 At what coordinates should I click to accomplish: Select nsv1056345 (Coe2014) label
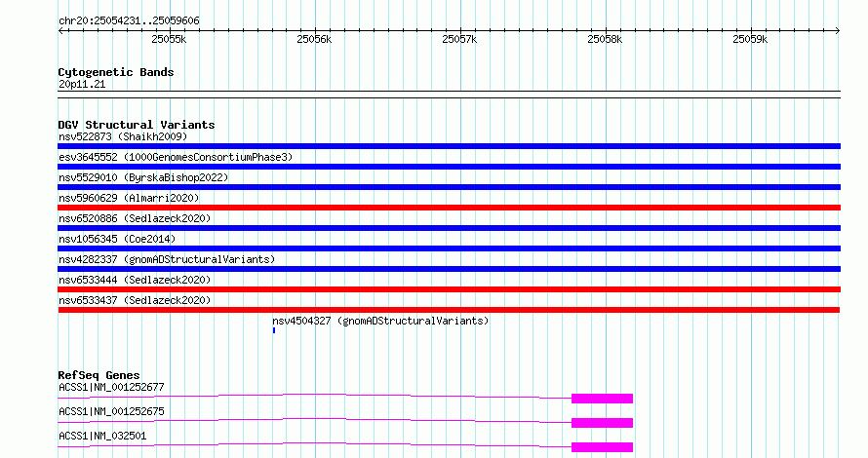click(117, 239)
